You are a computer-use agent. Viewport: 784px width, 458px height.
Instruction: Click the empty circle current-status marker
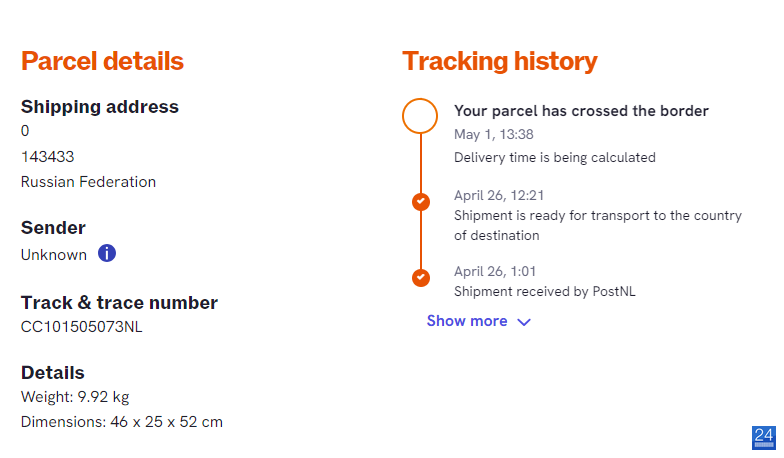click(x=420, y=116)
